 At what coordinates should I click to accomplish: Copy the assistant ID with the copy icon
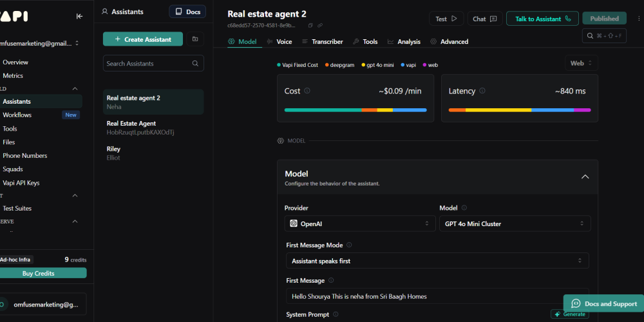coord(310,26)
